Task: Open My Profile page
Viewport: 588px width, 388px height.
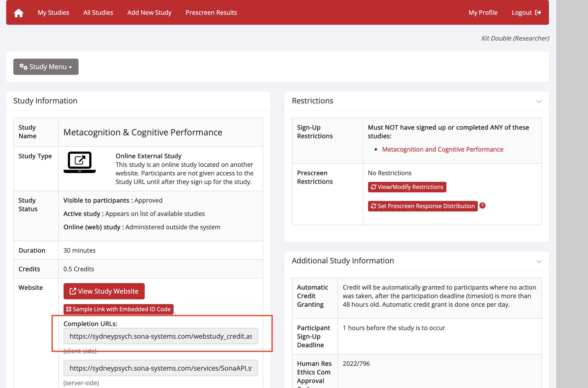Action: click(x=483, y=12)
